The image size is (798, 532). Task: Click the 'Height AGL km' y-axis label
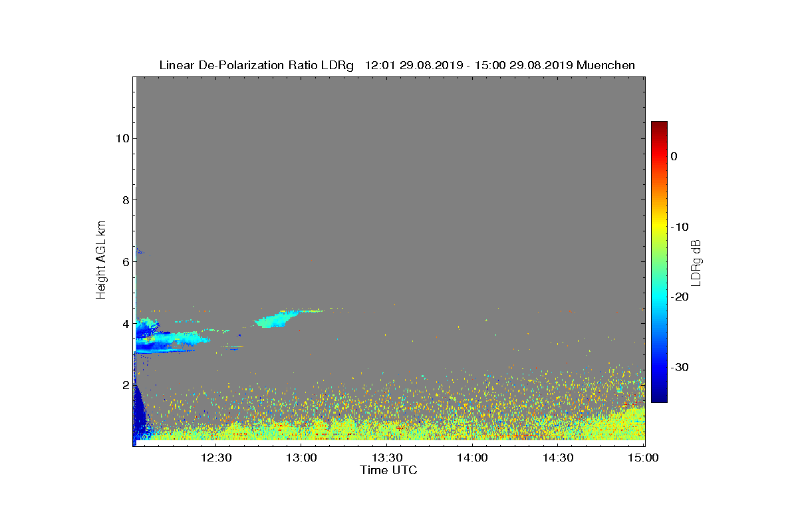pyautogui.click(x=101, y=261)
